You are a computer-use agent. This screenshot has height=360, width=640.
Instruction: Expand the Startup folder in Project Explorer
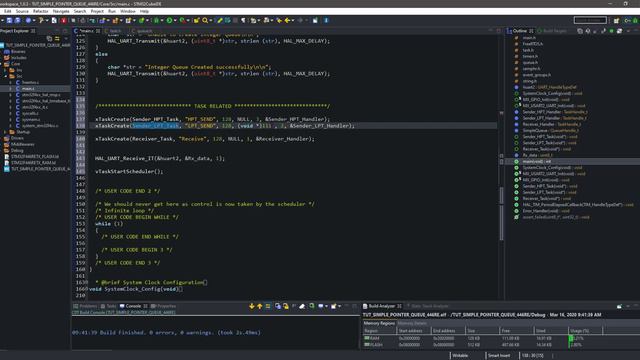5,132
